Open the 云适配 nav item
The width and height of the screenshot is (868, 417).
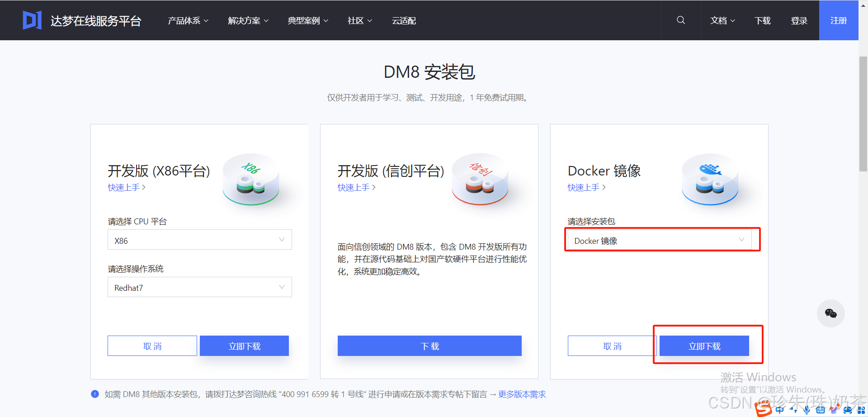click(404, 21)
